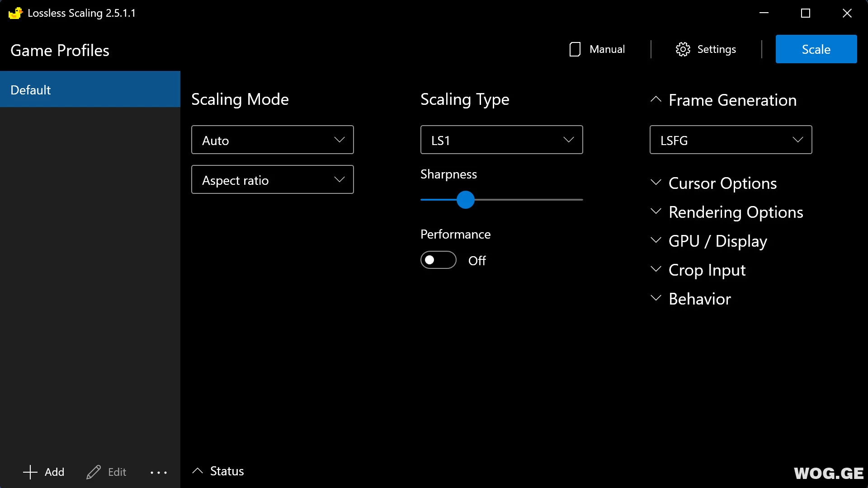
Task: Open Settings via the gear icon
Action: click(x=683, y=49)
